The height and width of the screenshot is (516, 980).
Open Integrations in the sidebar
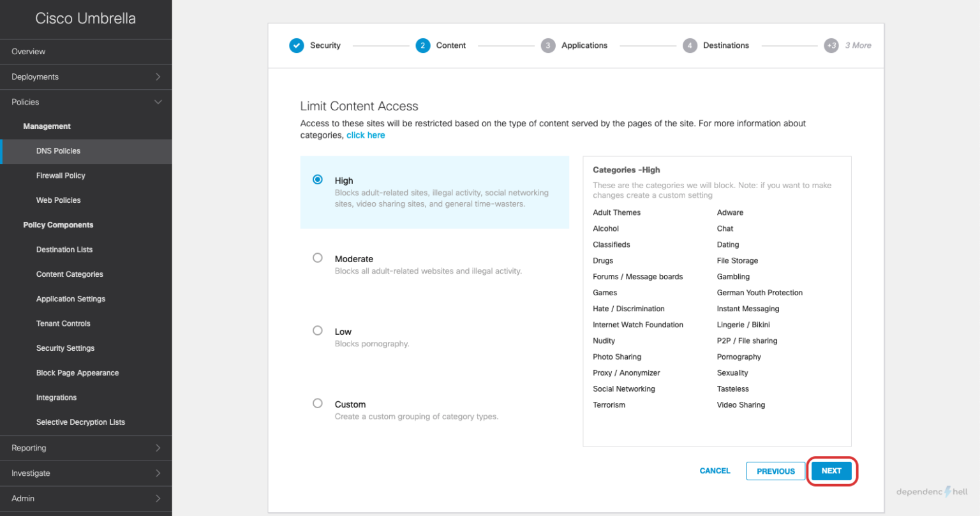(x=56, y=397)
